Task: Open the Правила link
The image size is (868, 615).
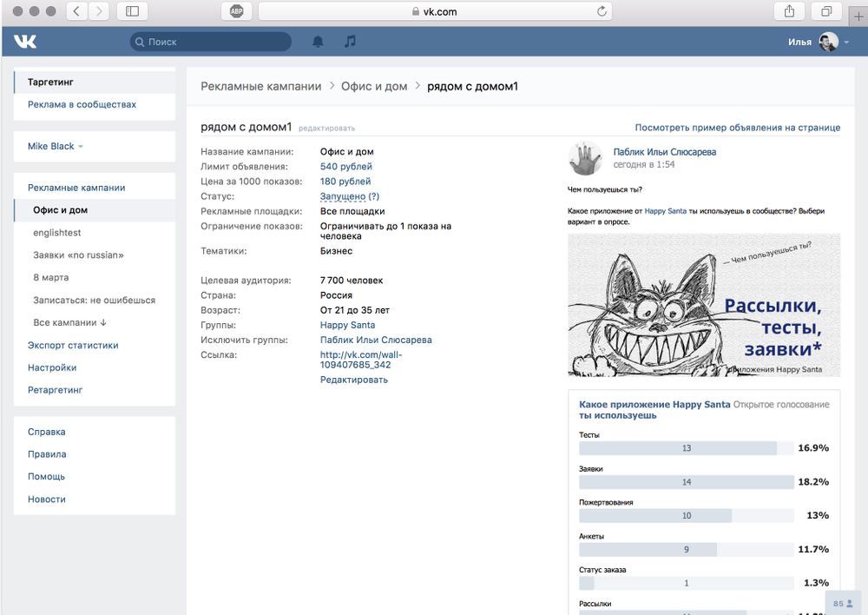Action: [x=47, y=454]
